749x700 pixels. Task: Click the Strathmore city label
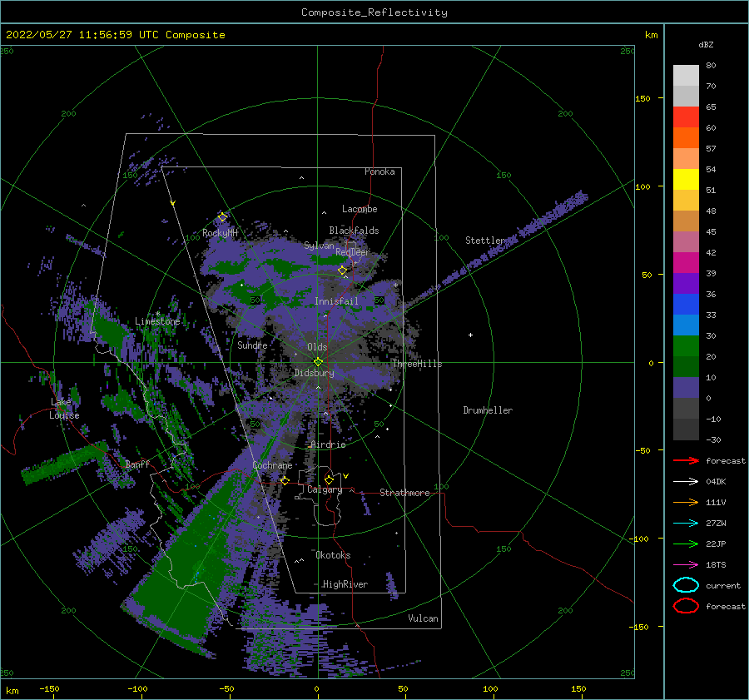(x=404, y=493)
